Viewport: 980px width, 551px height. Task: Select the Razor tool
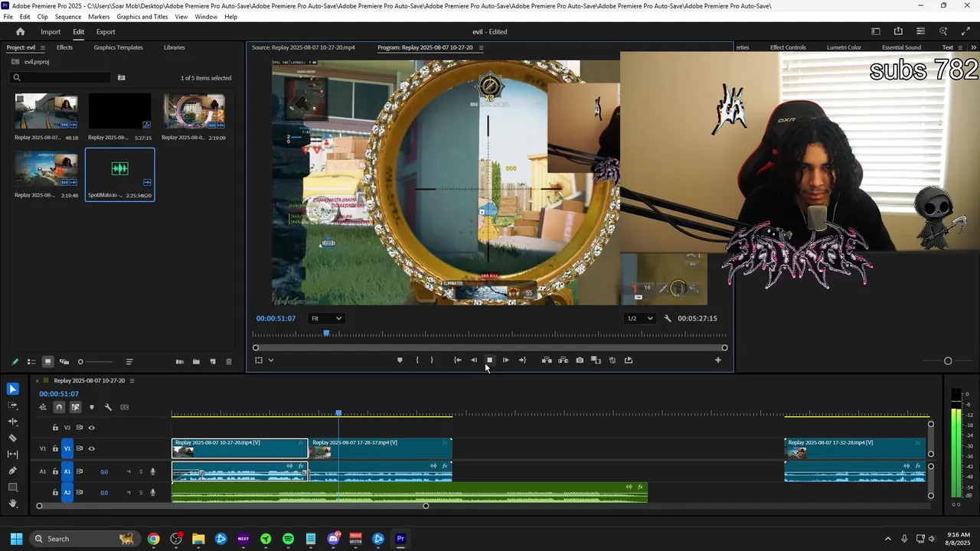(13, 439)
